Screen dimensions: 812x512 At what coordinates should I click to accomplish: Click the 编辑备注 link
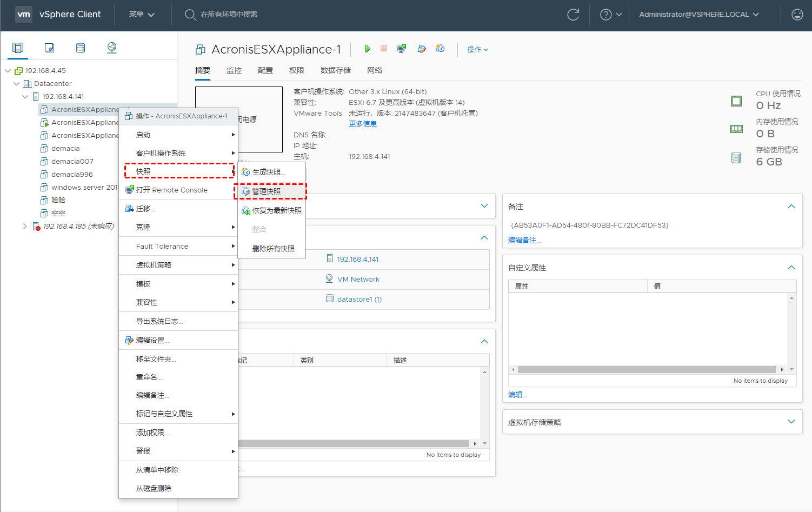pos(524,241)
